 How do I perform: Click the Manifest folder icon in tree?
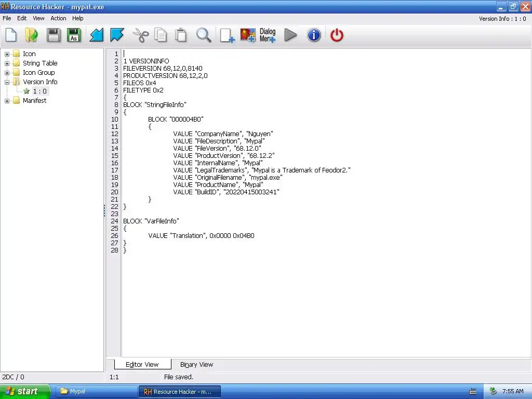(16, 100)
